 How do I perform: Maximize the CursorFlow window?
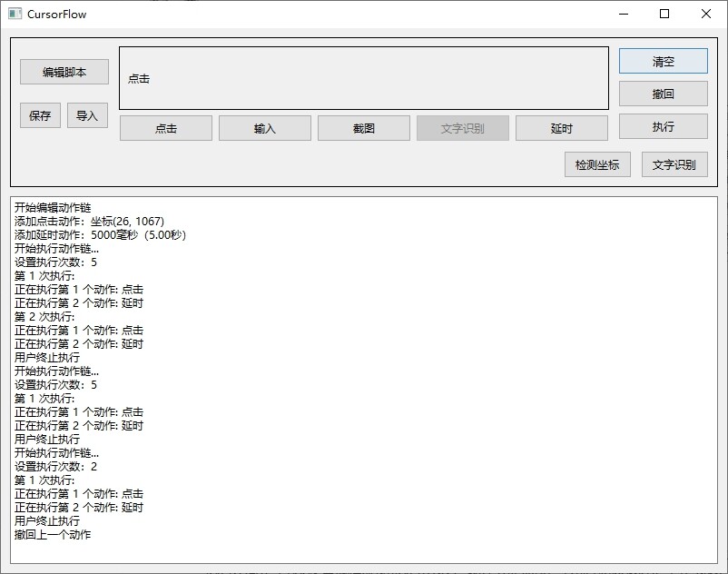pyautogui.click(x=664, y=15)
